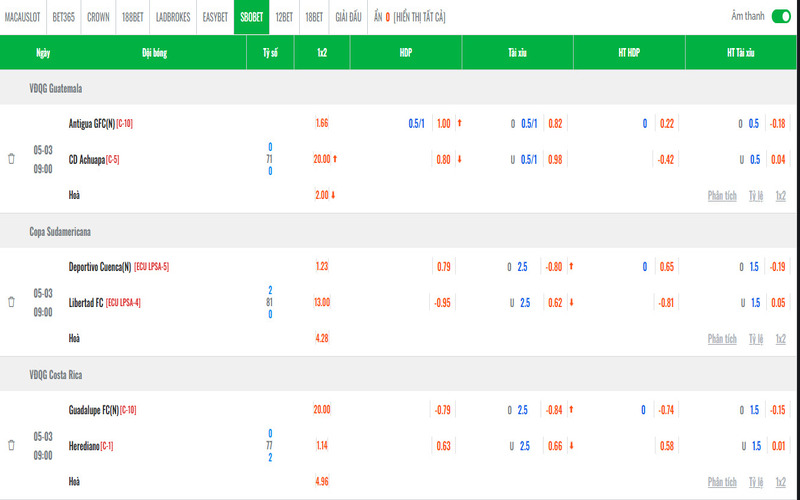Click down arrow beside draw odds 2.00
The height and width of the screenshot is (500, 800).
pyautogui.click(x=332, y=195)
